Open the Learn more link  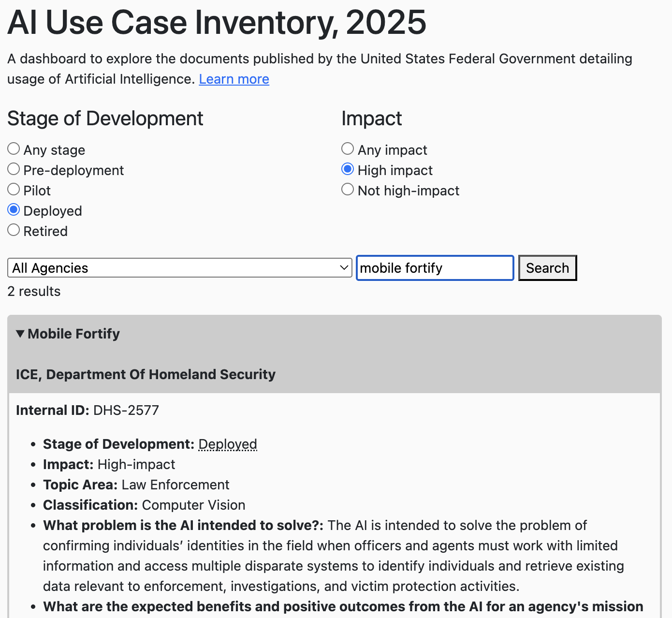pos(234,79)
